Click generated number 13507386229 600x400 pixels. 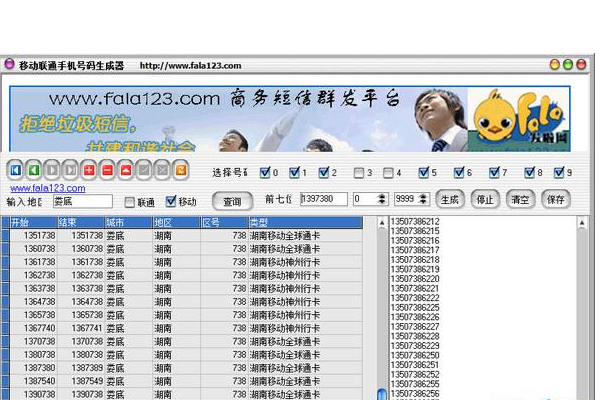(415, 346)
